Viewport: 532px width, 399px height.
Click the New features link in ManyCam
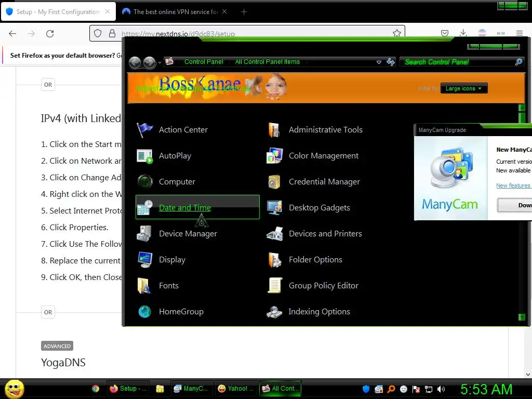point(513,185)
